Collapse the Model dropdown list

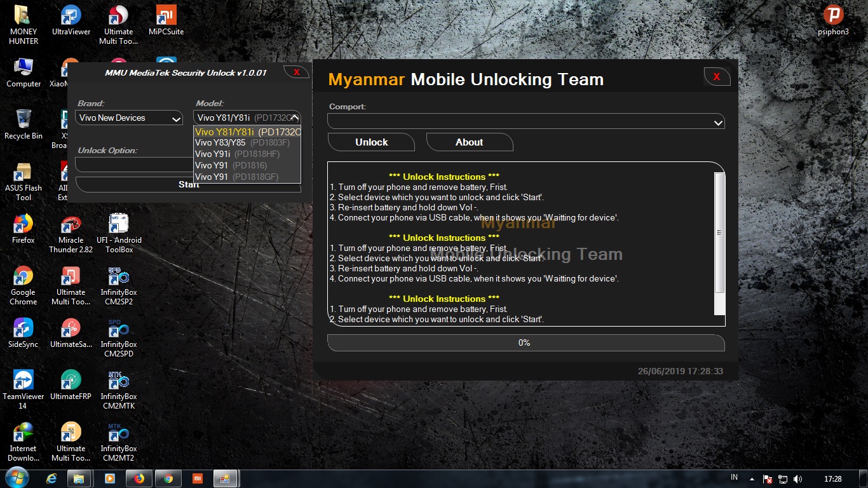point(294,118)
